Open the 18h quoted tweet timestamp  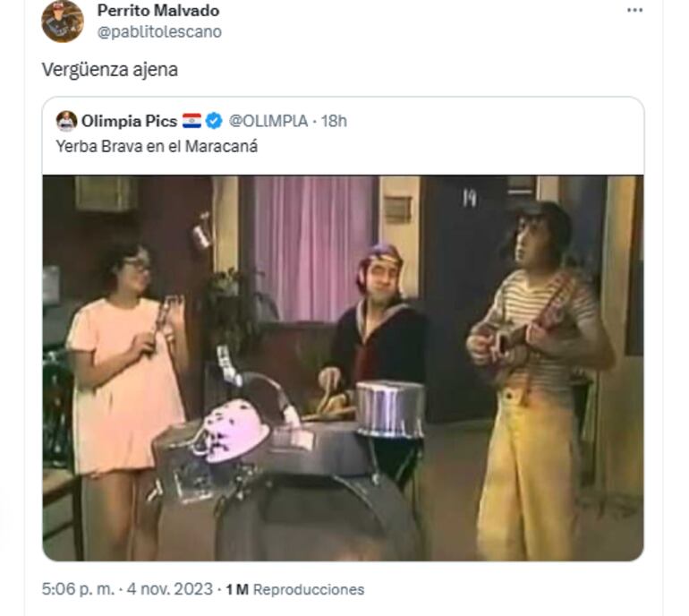pos(334,121)
